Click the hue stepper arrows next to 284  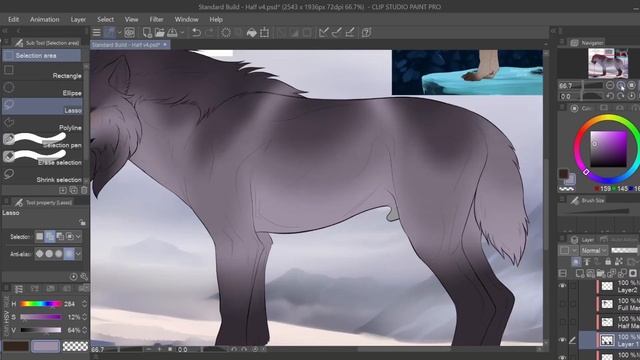(x=84, y=304)
